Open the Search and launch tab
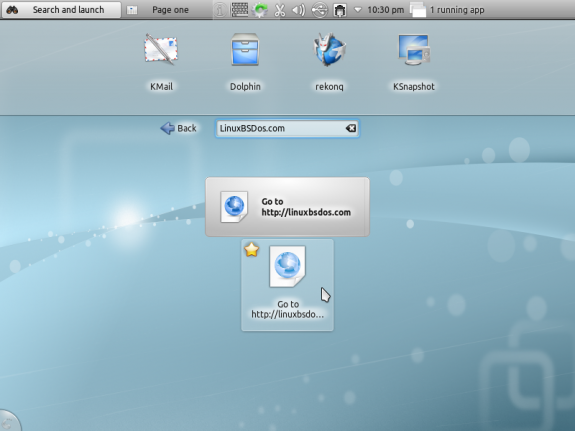Image resolution: width=575 pixels, height=431 pixels. 61,10
